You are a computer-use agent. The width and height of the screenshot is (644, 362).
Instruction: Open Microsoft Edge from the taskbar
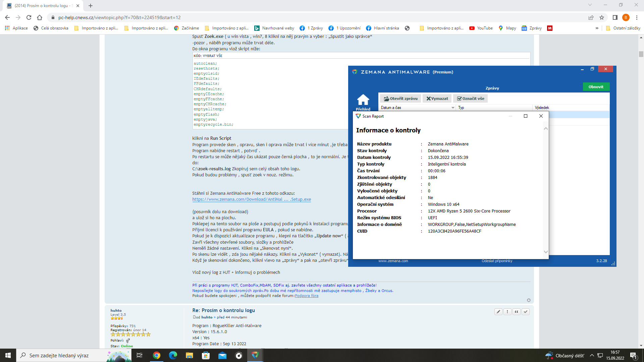173,355
